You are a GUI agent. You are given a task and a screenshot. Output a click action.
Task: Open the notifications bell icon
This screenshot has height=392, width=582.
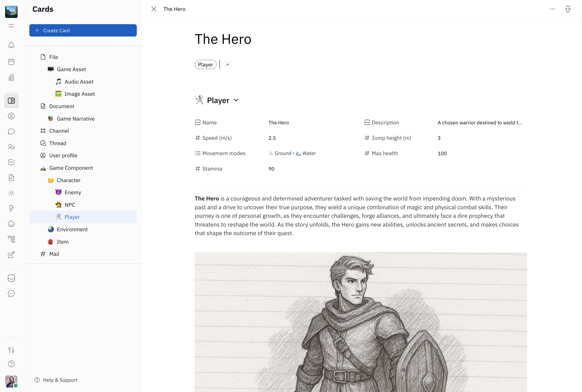[x=11, y=45]
